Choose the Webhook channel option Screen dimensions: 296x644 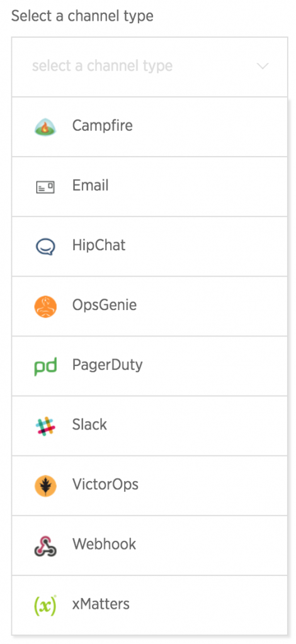click(x=150, y=545)
